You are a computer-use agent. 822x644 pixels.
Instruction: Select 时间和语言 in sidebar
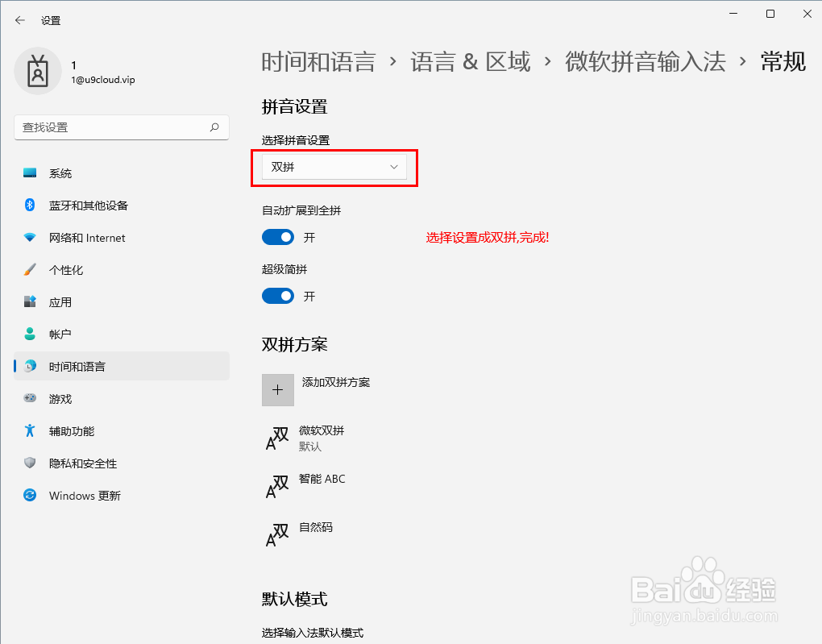(x=122, y=366)
